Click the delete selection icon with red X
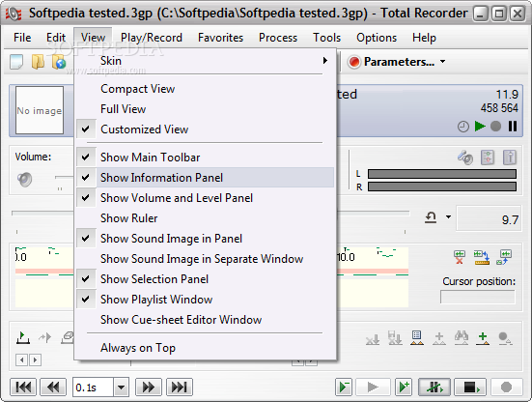This screenshot has height=402, width=532. [460, 257]
